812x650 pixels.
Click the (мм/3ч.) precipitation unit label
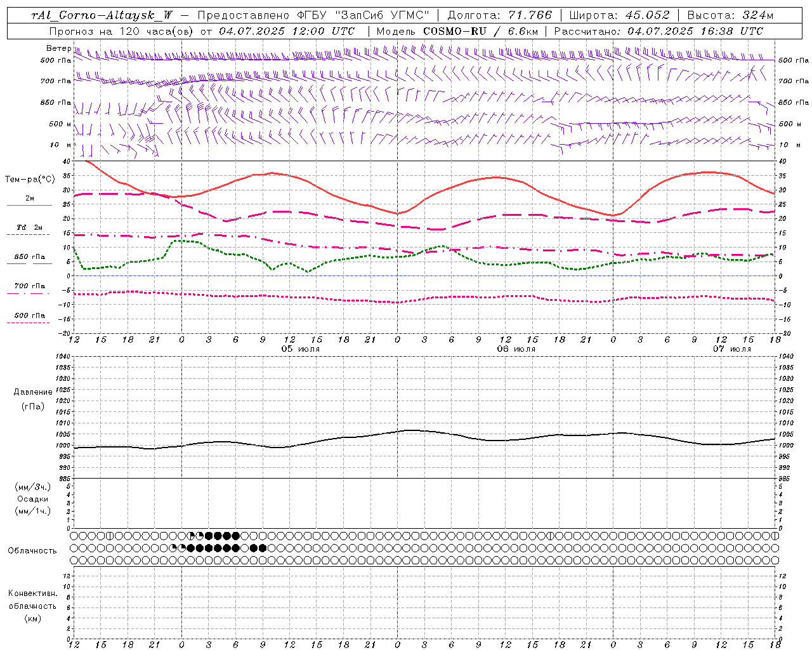click(33, 487)
